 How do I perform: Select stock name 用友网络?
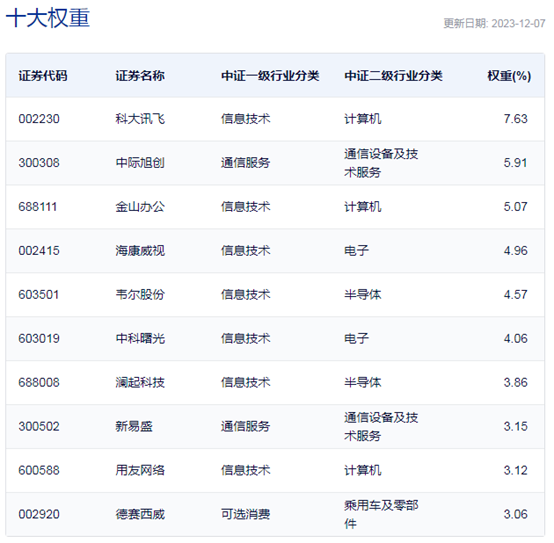point(140,471)
